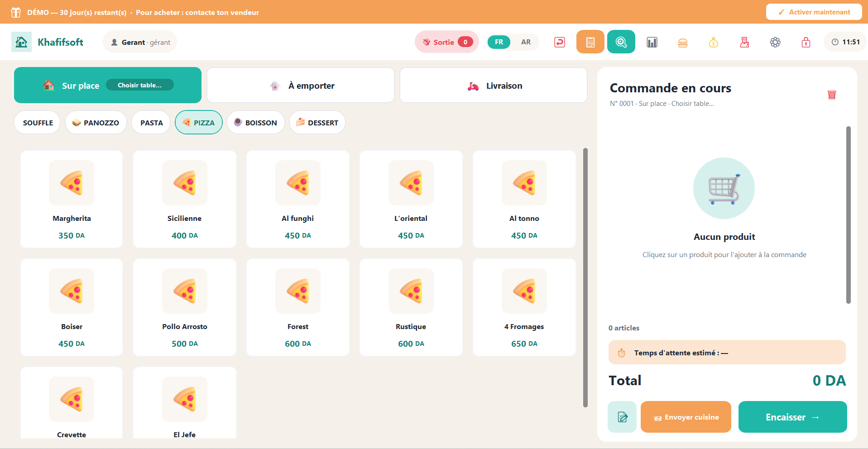This screenshot has width=868, height=449.
Task: Open the PASTA category
Action: click(x=151, y=123)
